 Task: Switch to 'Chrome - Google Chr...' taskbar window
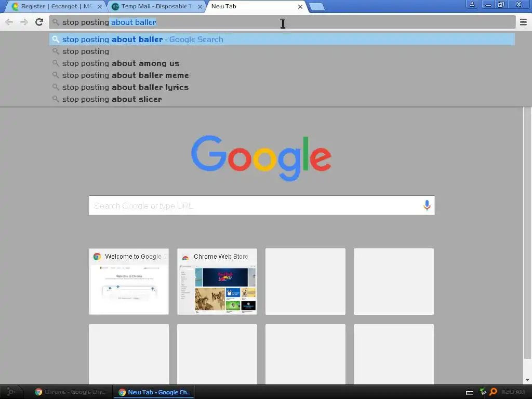(70, 392)
